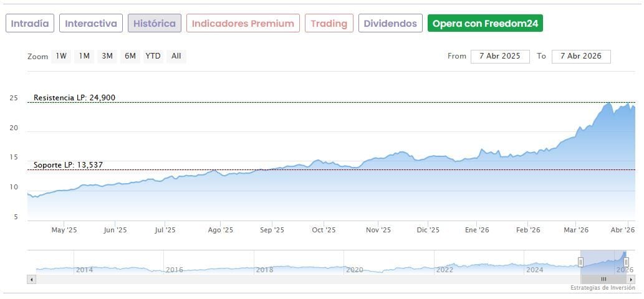644x299 pixels.
Task: Click the navigator right range handle
Action: tap(627, 262)
